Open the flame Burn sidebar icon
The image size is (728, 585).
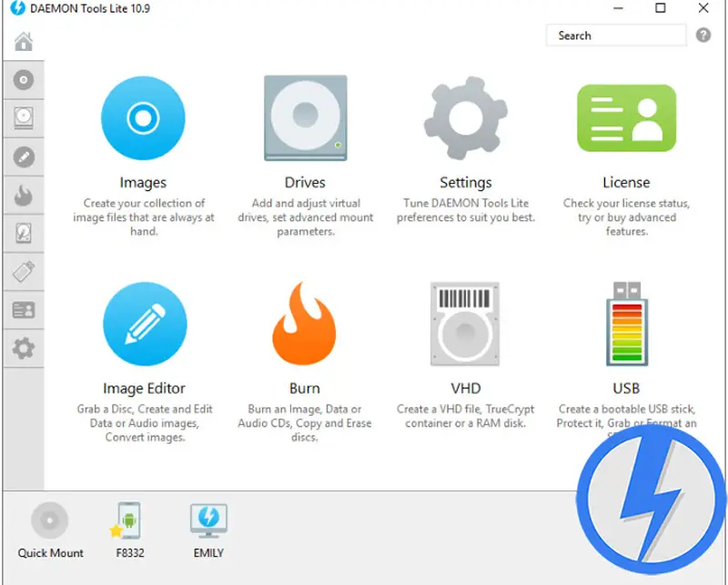pyautogui.click(x=24, y=196)
